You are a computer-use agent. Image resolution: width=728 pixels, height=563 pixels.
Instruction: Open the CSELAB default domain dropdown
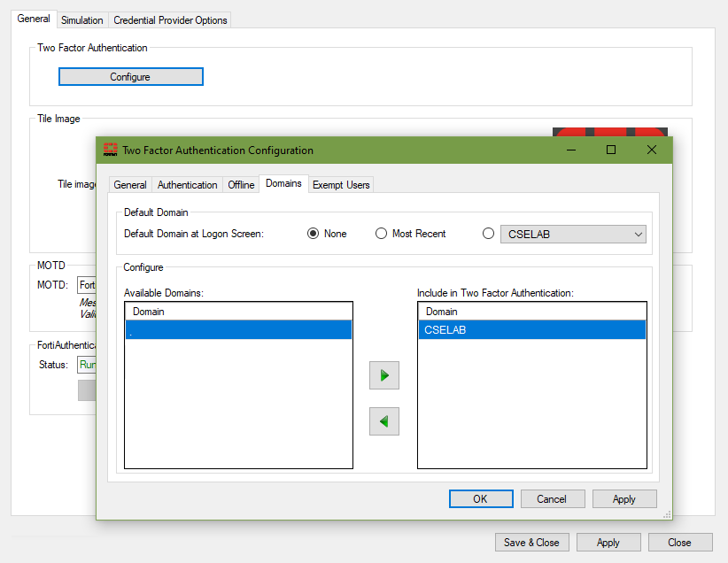tap(573, 235)
